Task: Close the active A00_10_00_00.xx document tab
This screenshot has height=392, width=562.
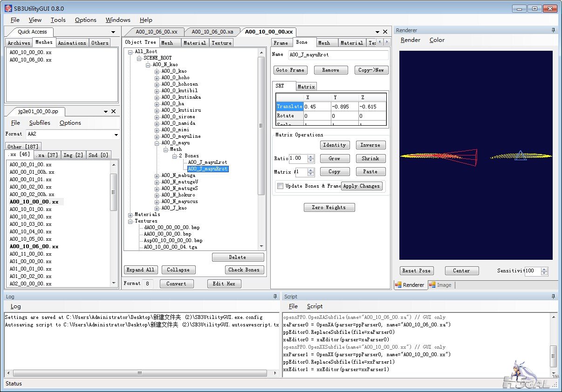Action: pos(385,32)
